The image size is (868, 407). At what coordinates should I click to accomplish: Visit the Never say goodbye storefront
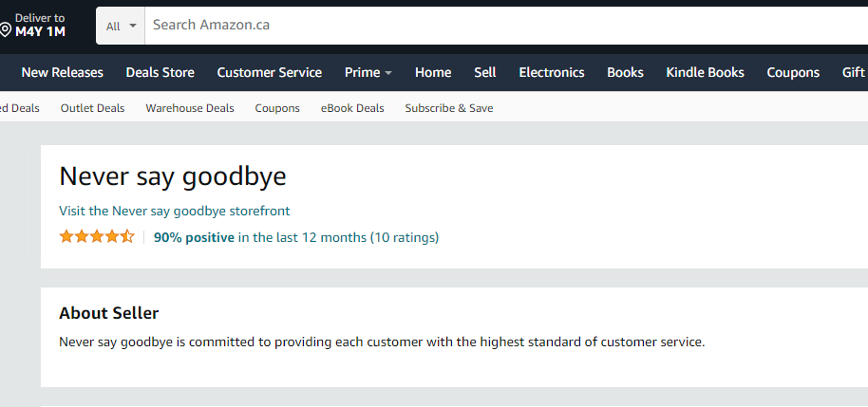pos(175,211)
